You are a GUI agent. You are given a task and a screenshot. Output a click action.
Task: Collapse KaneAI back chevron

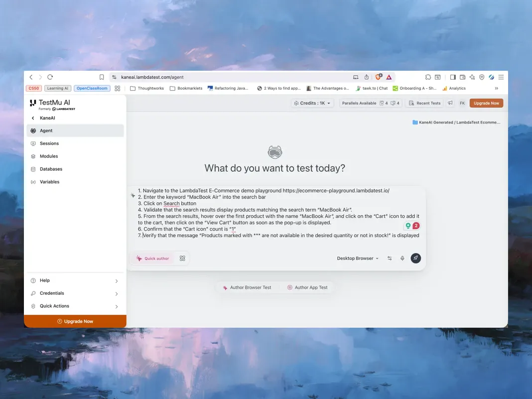tap(33, 118)
